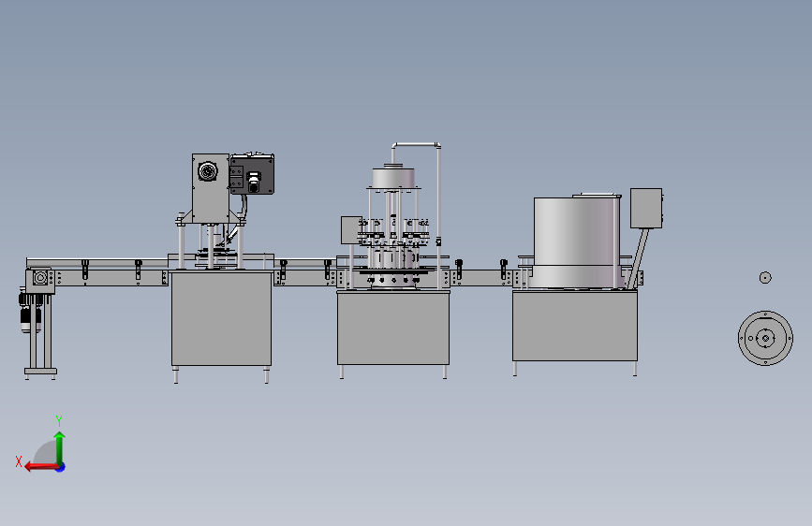Screen dimensions: 812x526
Task: Select the base cabinet under the left capping machine
Action: [x=222, y=319]
